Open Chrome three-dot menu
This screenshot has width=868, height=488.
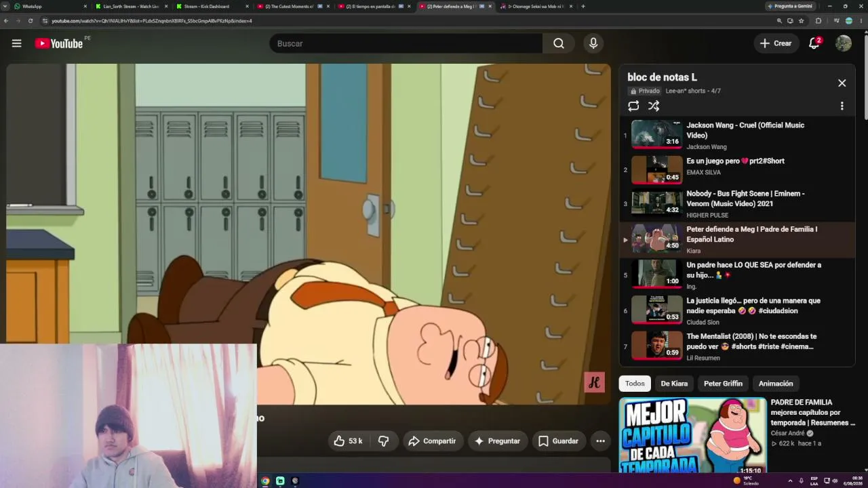click(861, 21)
